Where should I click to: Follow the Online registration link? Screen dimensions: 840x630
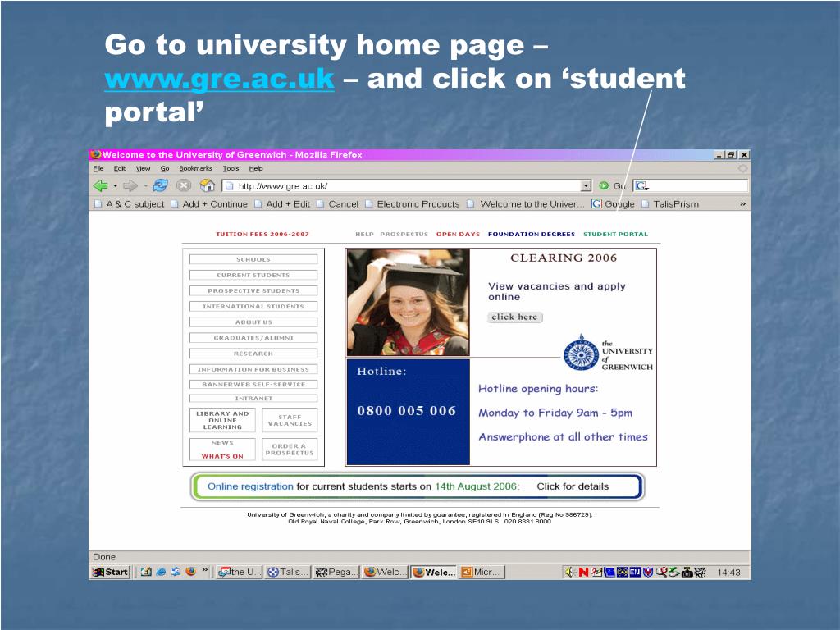click(x=250, y=486)
